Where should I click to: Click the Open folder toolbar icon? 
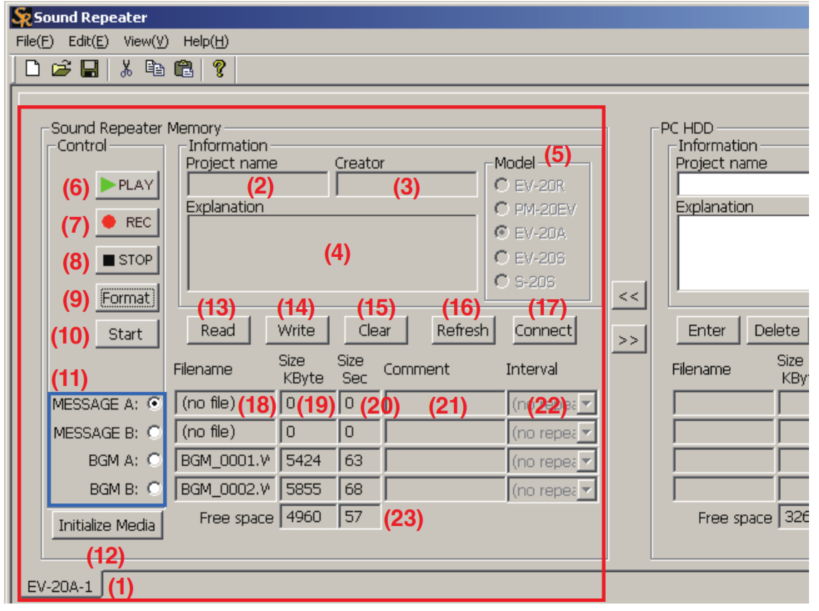click(62, 68)
